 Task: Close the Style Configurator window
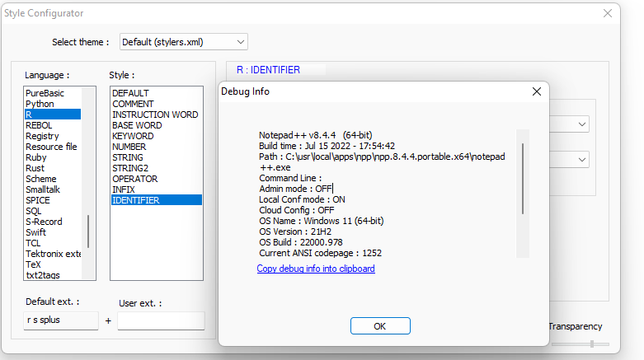[608, 13]
